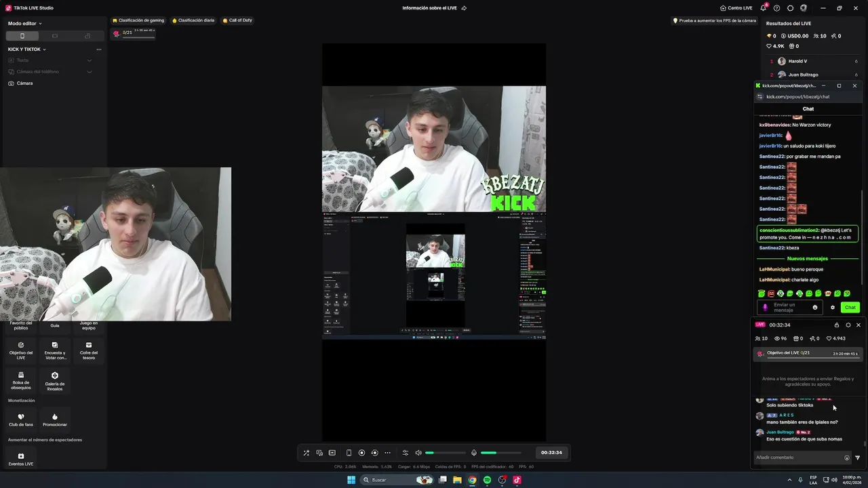
Task: Open Promocionar tool
Action: click(x=55, y=420)
